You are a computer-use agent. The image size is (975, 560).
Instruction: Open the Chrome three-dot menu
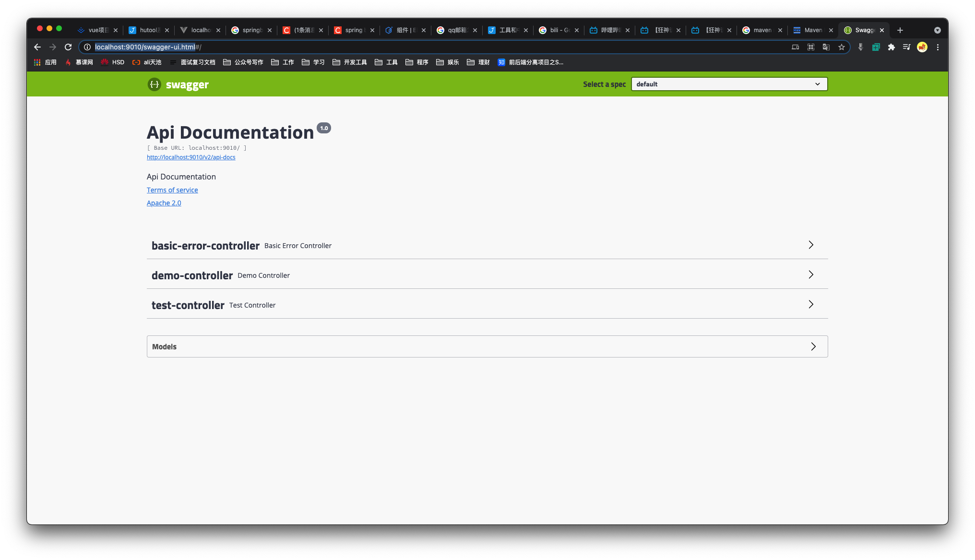[x=938, y=47]
